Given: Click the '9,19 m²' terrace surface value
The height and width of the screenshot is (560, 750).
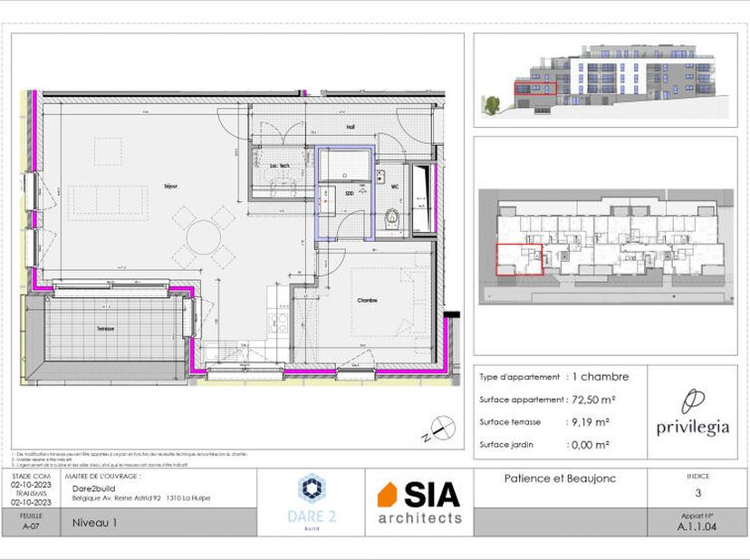Looking at the screenshot, I should (591, 422).
